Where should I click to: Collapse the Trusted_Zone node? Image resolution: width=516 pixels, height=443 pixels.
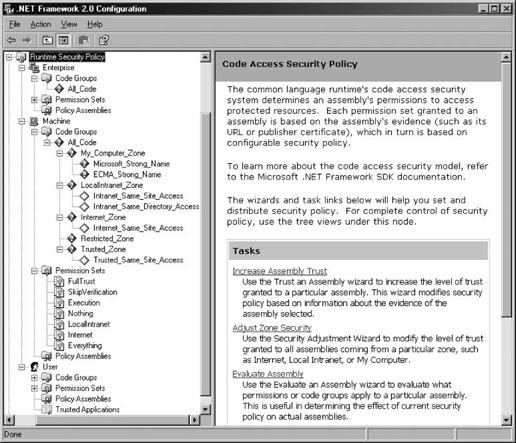point(60,249)
